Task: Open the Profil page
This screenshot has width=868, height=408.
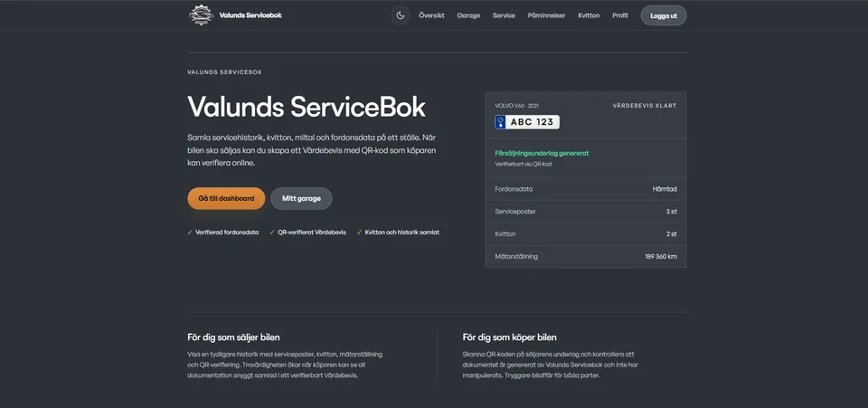Action: (620, 15)
